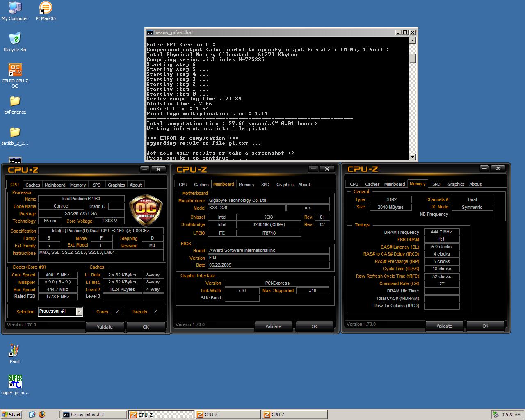Click the Rated FSB value 1778.6 MHz
The width and height of the screenshot is (525, 420).
coord(58,297)
